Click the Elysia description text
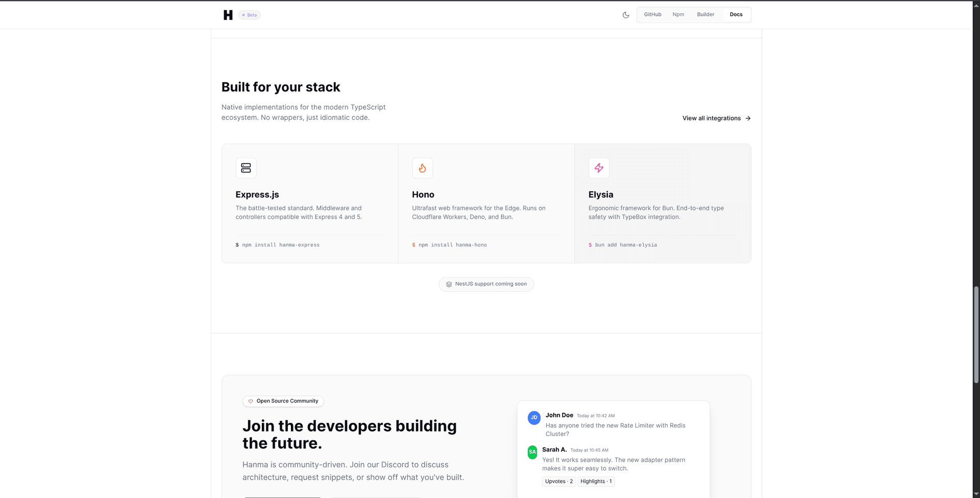Image resolution: width=980 pixels, height=498 pixels. (656, 212)
